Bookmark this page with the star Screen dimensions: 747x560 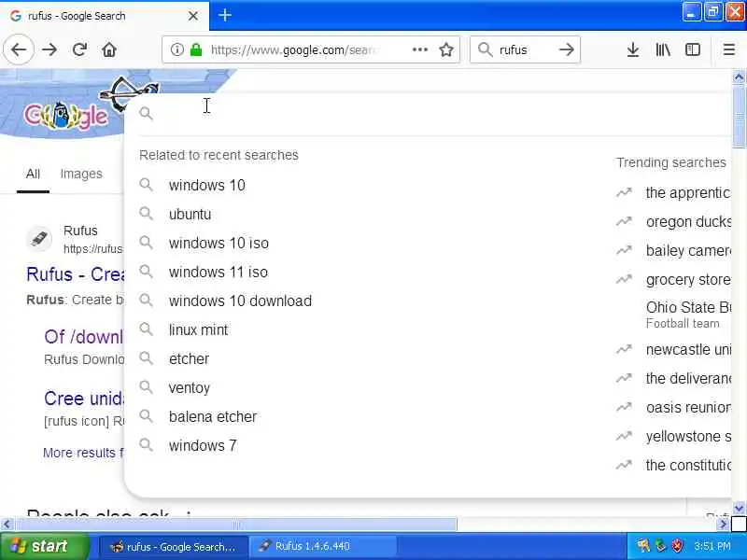coord(446,49)
